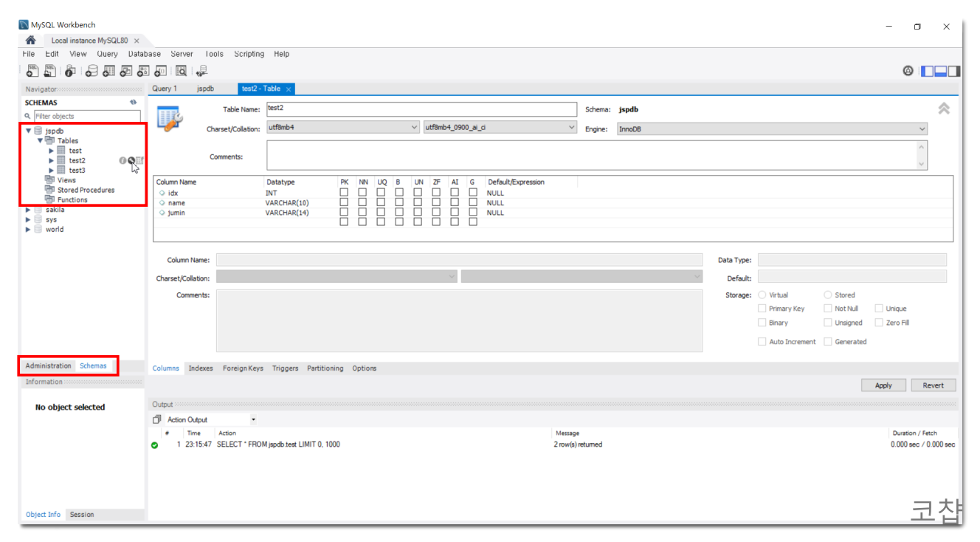Create a new view toolbar icon
Image resolution: width=980 pixels, height=542 pixels.
[x=126, y=71]
